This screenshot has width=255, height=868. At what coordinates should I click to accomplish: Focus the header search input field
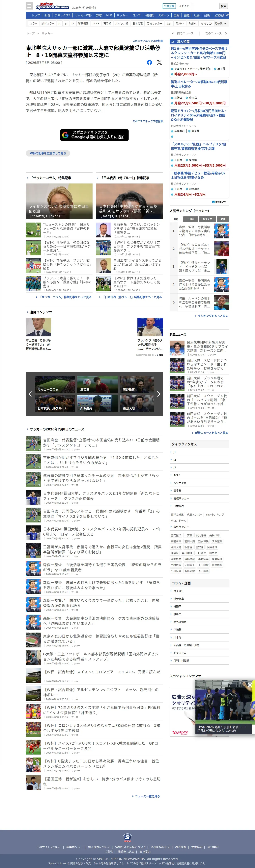click(x=205, y=6)
